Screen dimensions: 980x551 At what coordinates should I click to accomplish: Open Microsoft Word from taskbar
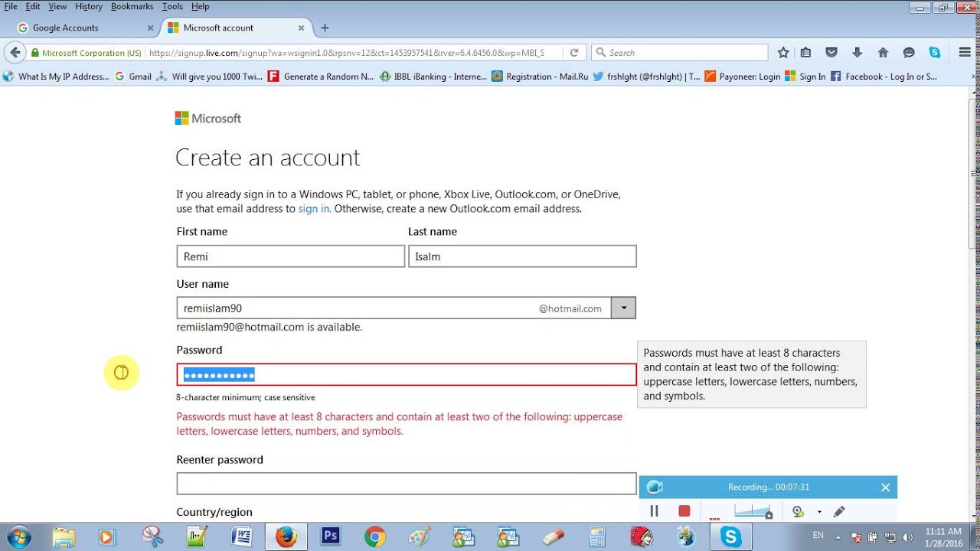(242, 536)
